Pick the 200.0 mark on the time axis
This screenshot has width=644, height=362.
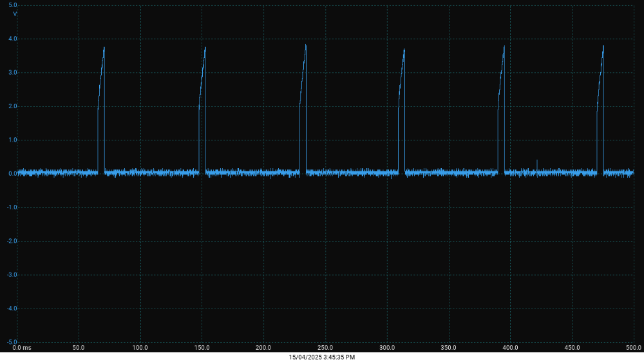coord(263,348)
